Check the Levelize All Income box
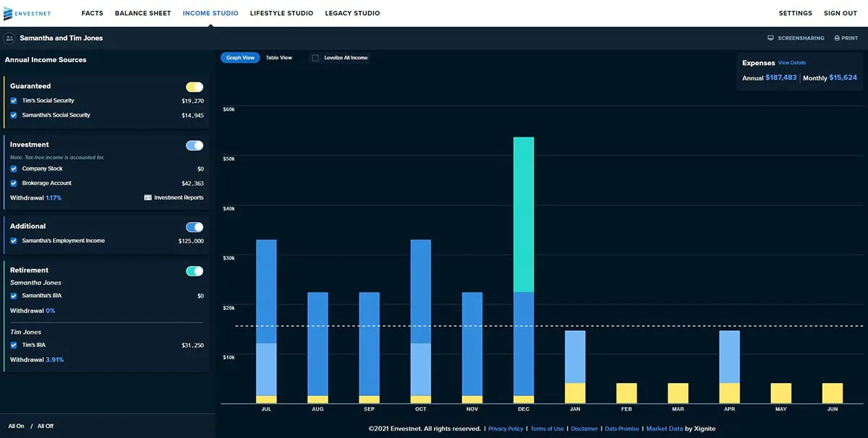Viewport: 868px width, 438px height. click(x=315, y=58)
